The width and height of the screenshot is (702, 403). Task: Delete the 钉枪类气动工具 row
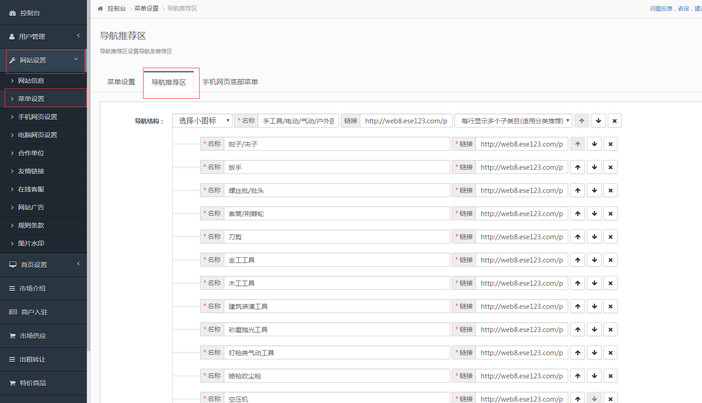pyautogui.click(x=611, y=353)
